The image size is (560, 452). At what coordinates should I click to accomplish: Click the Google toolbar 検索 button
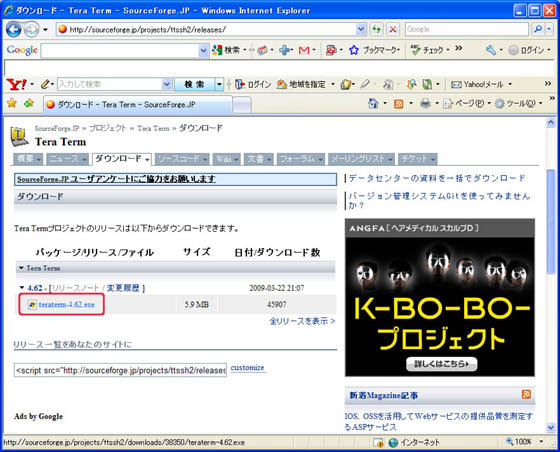226,50
